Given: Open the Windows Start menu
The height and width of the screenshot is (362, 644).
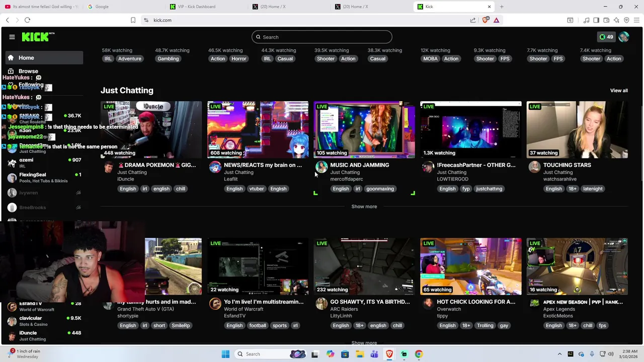Looking at the screenshot, I should coord(225,354).
